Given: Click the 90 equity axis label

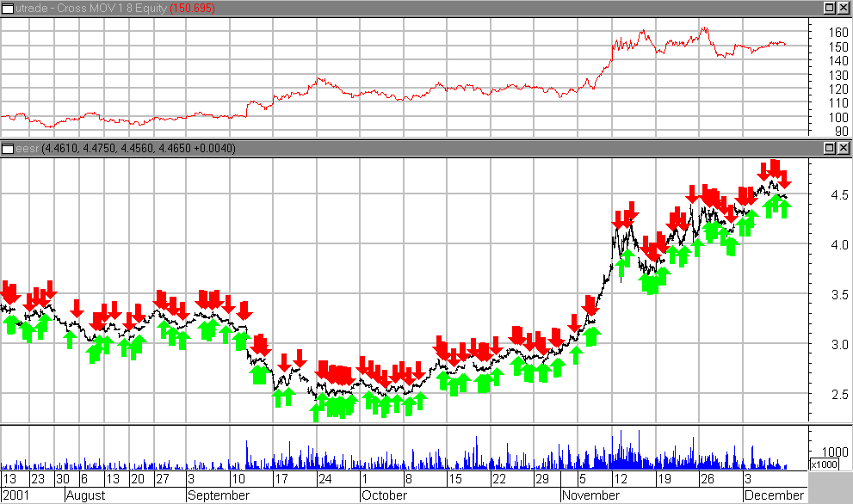Looking at the screenshot, I should 842,131.
